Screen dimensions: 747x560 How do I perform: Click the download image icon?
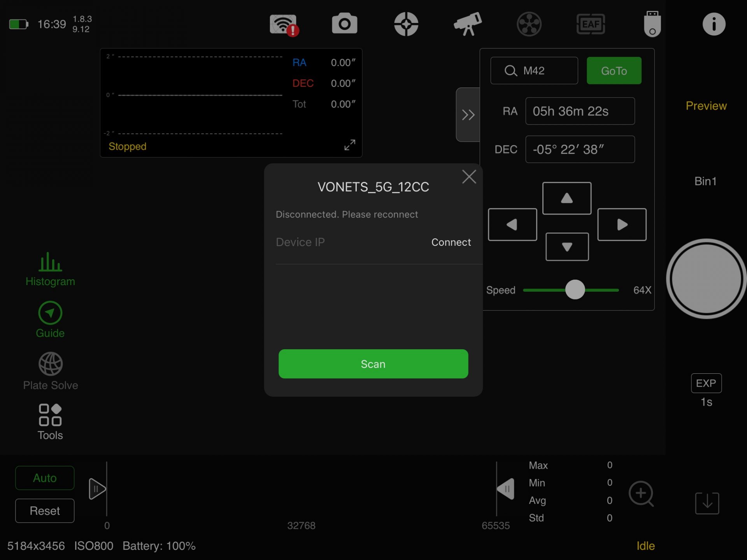pos(707,503)
